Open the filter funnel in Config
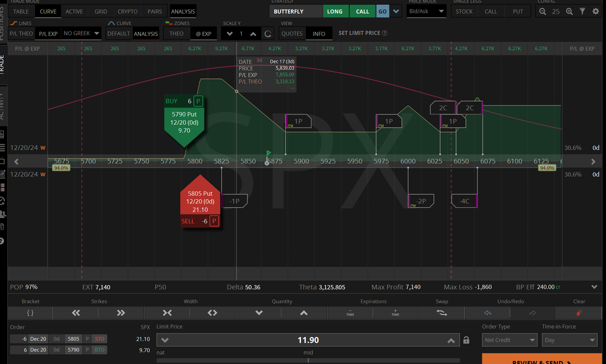This screenshot has height=364, width=606. tap(582, 12)
